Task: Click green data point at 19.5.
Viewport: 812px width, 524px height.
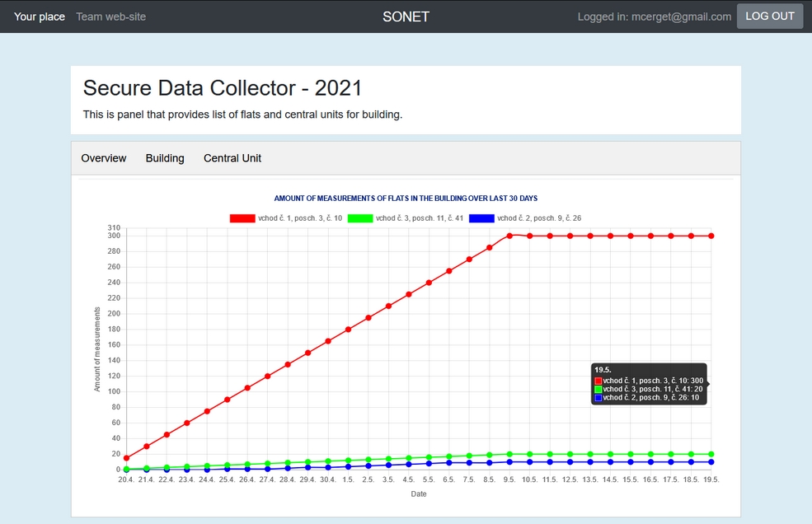Action: pyautogui.click(x=711, y=454)
